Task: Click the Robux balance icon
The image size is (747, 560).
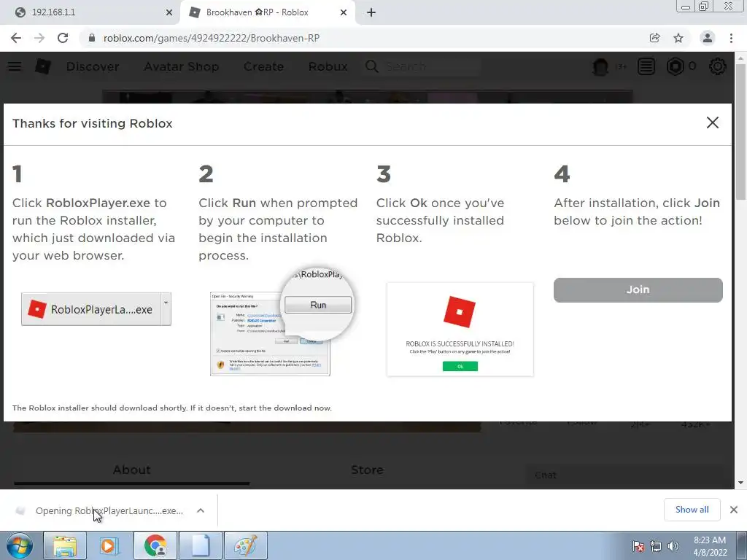Action: click(x=675, y=66)
